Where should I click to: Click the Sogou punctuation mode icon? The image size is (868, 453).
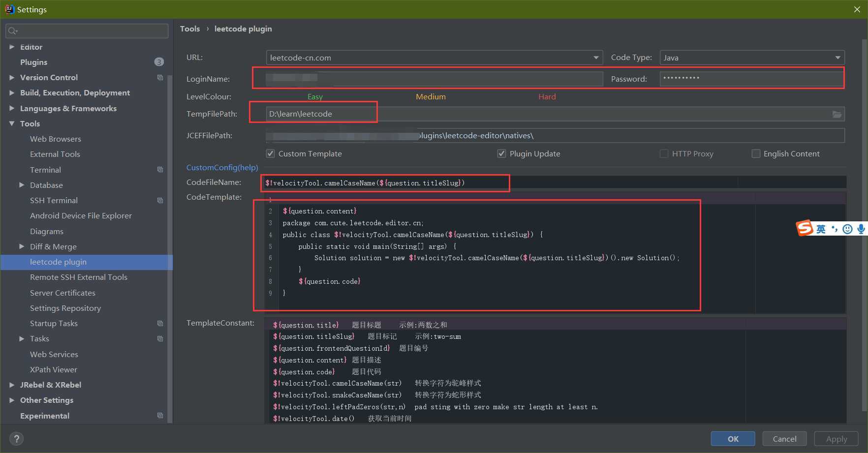coord(834,229)
